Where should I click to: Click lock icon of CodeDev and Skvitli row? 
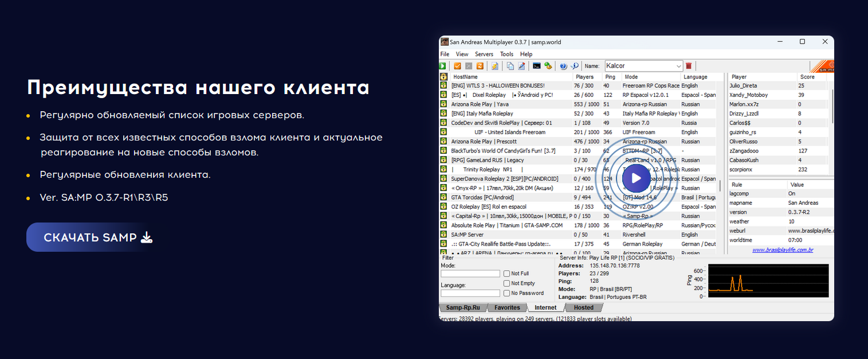[443, 123]
